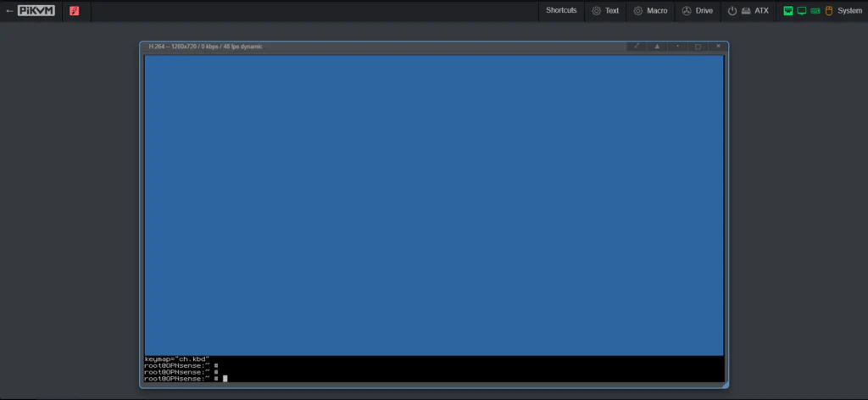This screenshot has width=868, height=400.
Task: Click the back arrow beside PiKVM logo
Action: tap(9, 11)
